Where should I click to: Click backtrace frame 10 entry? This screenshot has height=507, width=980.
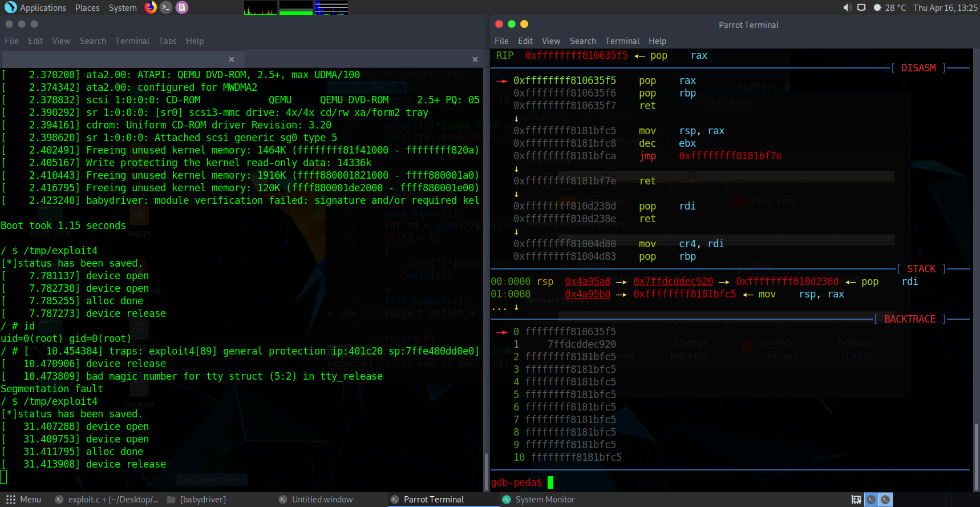pos(568,457)
